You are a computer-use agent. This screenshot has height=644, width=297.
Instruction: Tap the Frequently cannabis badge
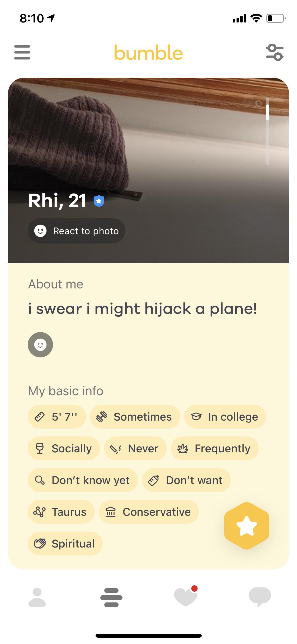click(215, 448)
